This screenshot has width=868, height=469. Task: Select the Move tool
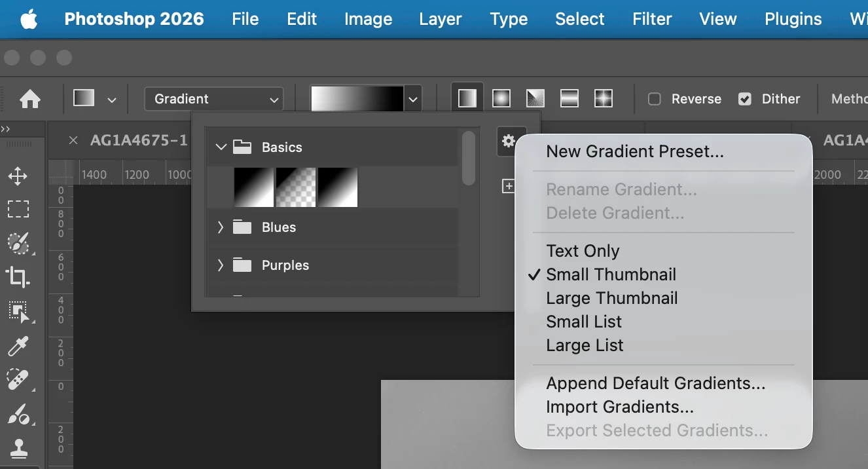point(18,176)
